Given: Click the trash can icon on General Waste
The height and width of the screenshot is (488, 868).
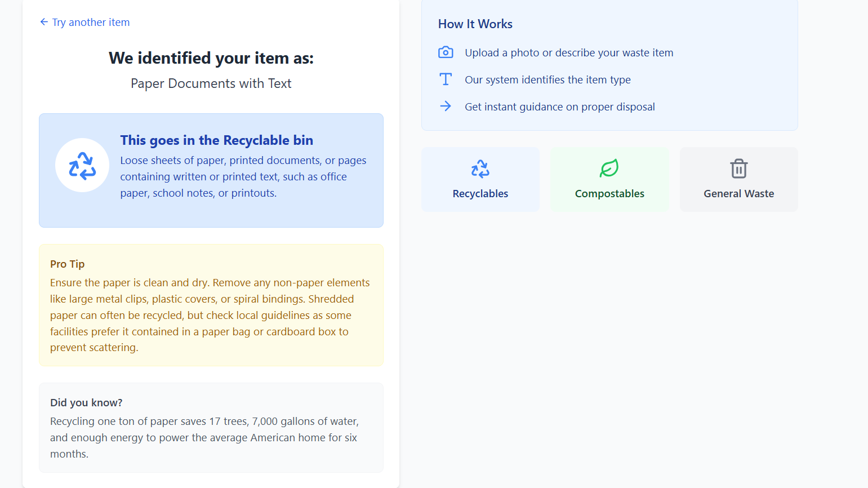Looking at the screenshot, I should click(x=738, y=168).
